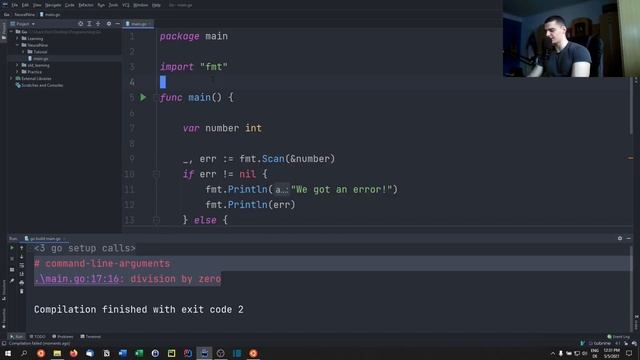This screenshot has width=640, height=360.
Task: Click warning stripe marker on editor scrollbar
Action: coord(631,158)
